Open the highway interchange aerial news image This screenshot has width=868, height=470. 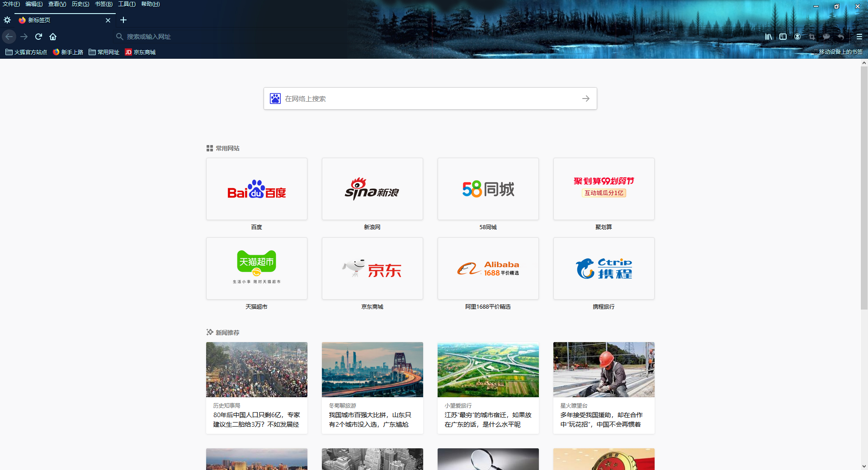pos(488,370)
